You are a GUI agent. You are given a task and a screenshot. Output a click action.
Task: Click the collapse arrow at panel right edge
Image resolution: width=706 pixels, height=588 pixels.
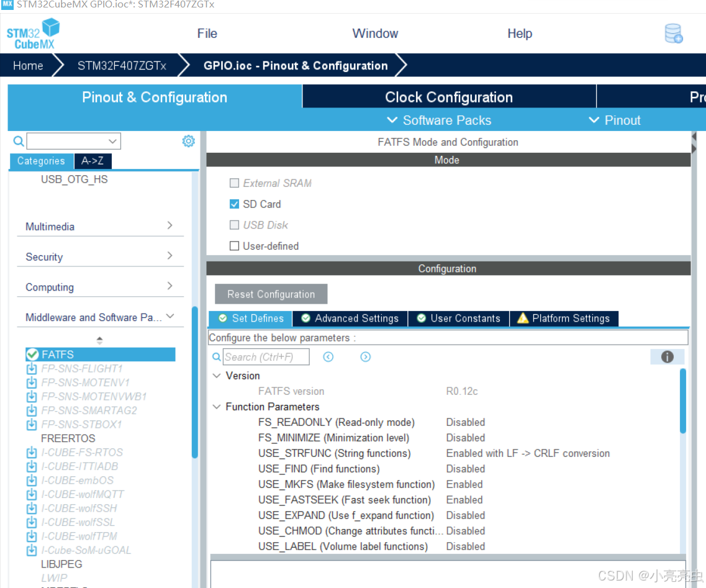pos(694,137)
